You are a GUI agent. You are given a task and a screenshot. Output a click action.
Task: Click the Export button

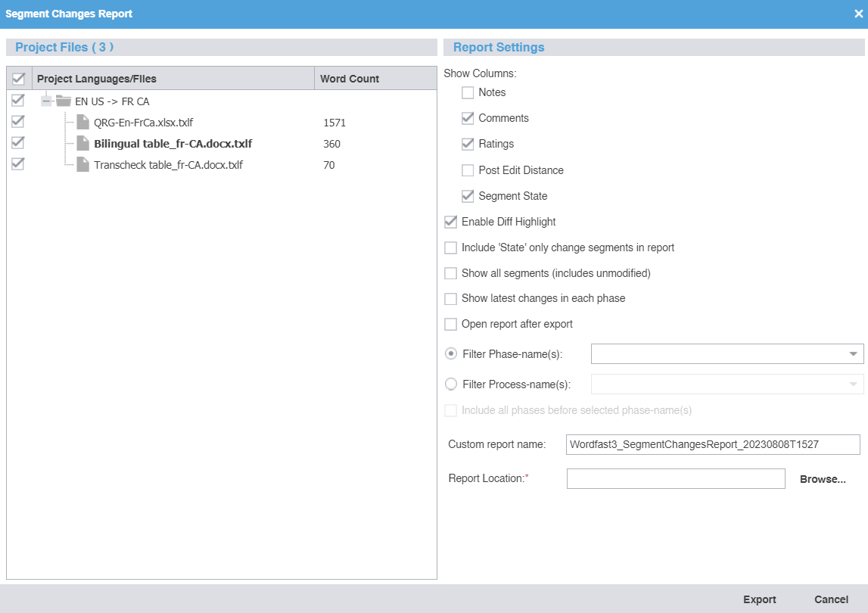760,599
